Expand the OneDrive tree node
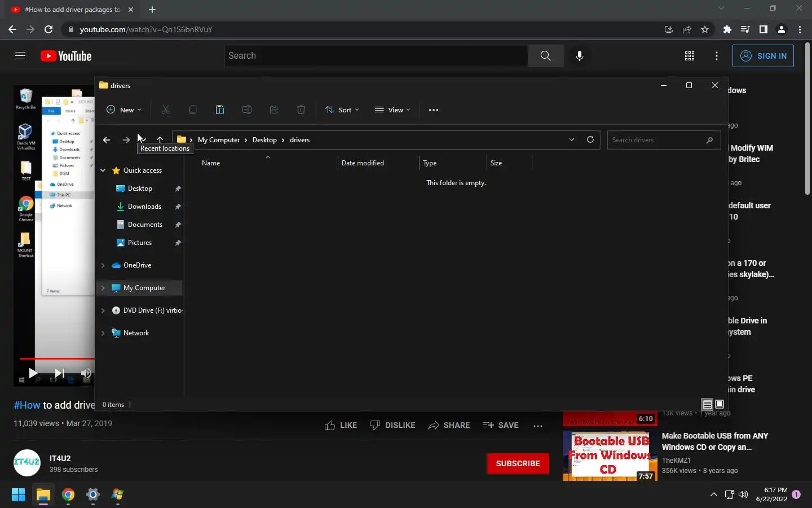The image size is (812, 508). click(x=103, y=265)
